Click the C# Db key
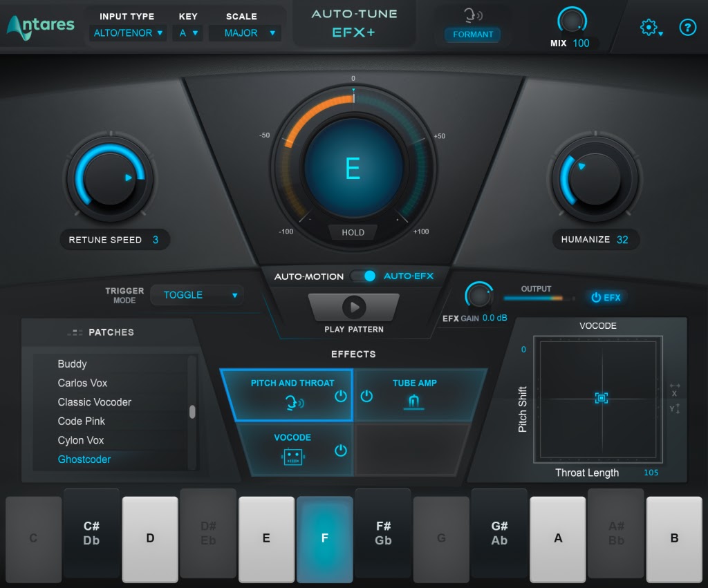708x588 pixels. pos(91,533)
